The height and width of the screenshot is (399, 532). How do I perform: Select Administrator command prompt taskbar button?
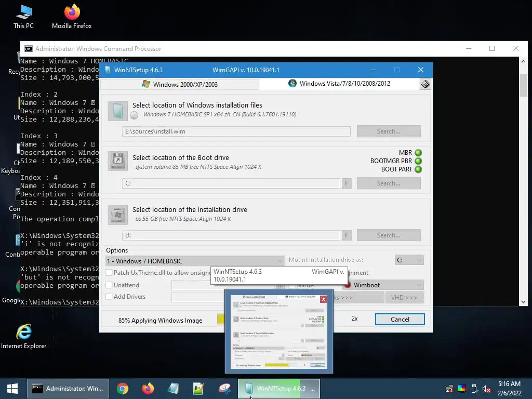click(68, 389)
